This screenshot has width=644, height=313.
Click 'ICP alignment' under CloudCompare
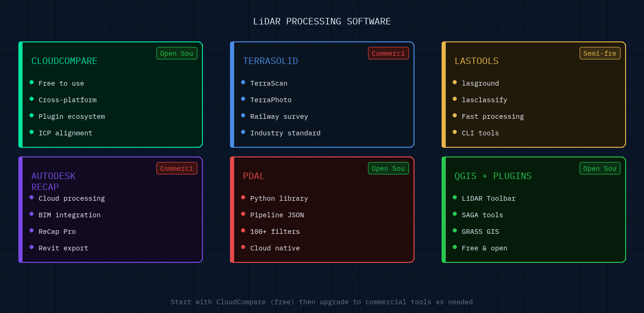pyautogui.click(x=65, y=133)
